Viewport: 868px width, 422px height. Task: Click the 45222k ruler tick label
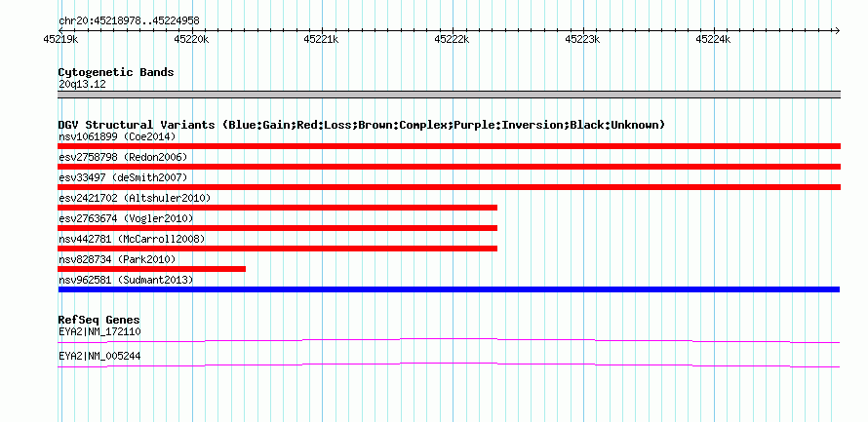pyautogui.click(x=452, y=39)
